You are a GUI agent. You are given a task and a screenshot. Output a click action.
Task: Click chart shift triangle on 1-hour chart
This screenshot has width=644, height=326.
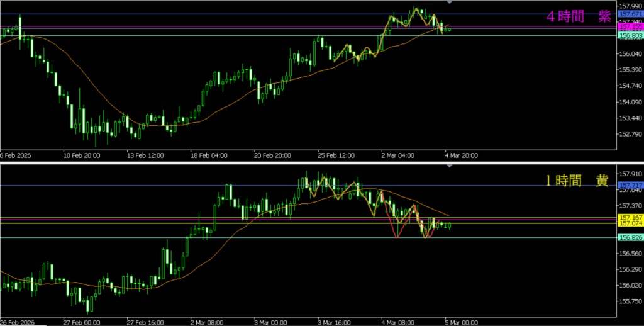tap(449, 166)
